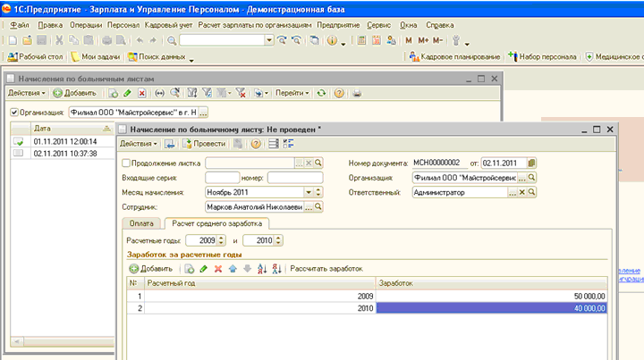
Task: Enable the Продолжение листка checkbox
Action: tap(125, 163)
